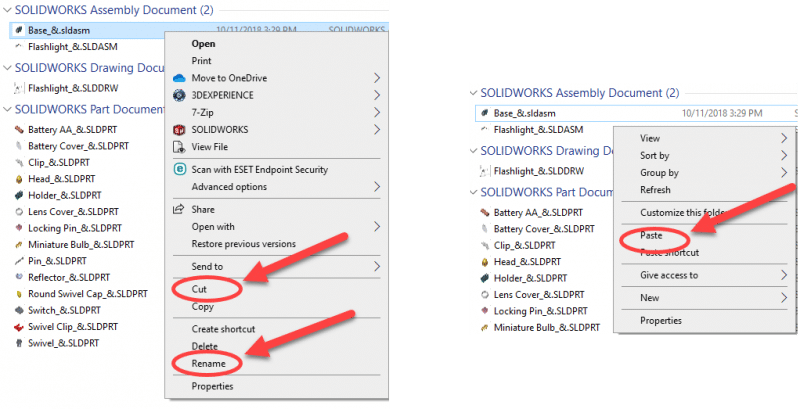
Task: Choose Cut from the context menu
Action: pyautogui.click(x=203, y=290)
